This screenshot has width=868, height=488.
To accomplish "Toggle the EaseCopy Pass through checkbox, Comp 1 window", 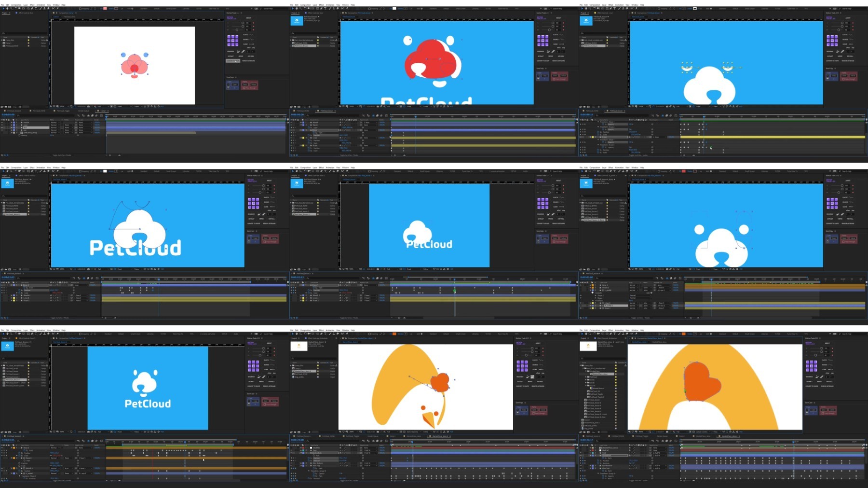I will point(244,88).
